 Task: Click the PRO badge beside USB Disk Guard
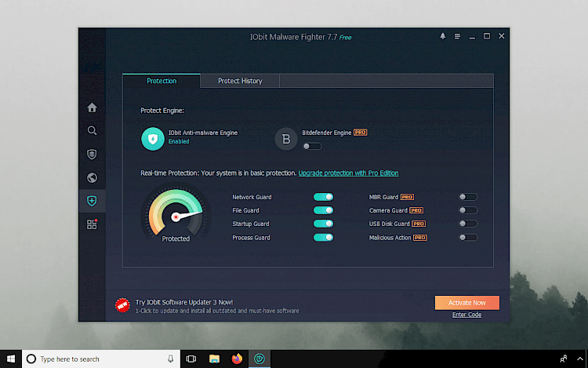pyautogui.click(x=419, y=224)
